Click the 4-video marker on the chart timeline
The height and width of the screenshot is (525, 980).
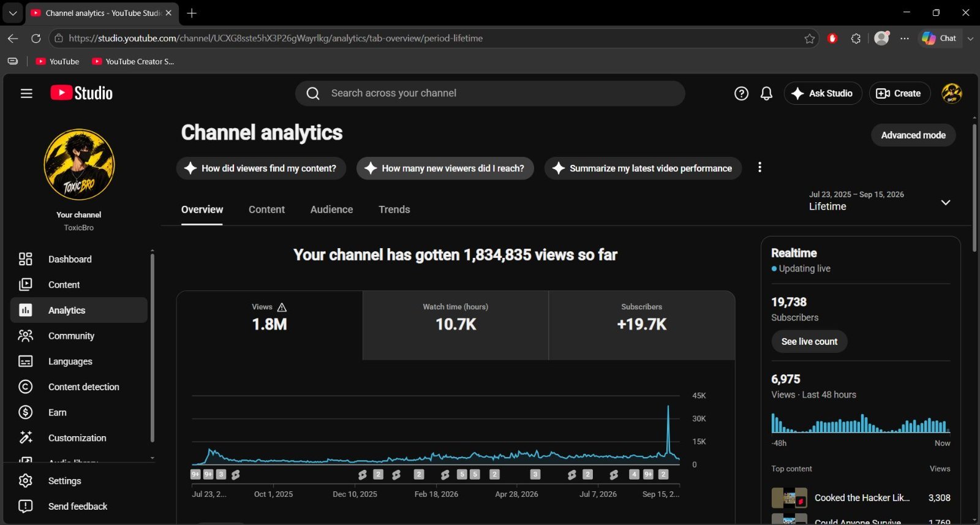tap(634, 474)
